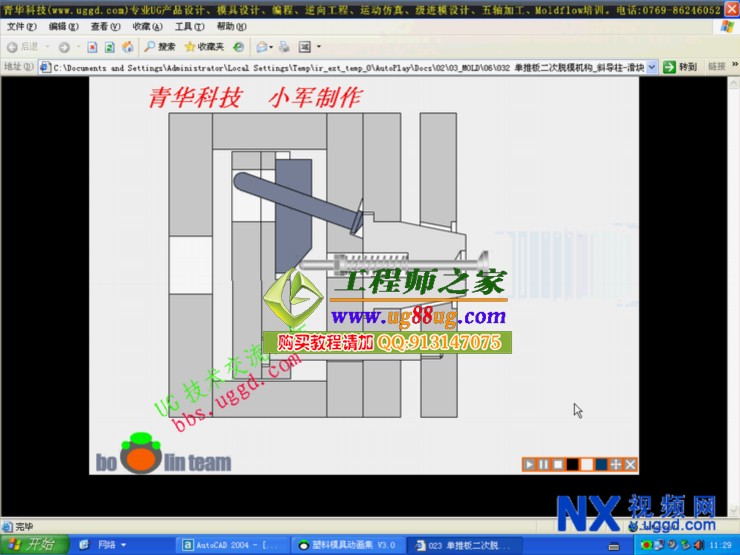The image size is (740, 555).
Task: Click the Mail envelope icon
Action: pos(261,47)
